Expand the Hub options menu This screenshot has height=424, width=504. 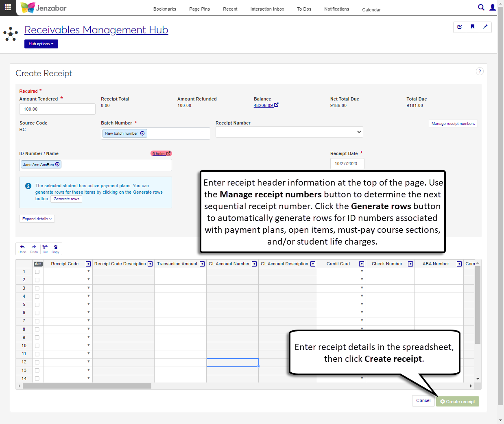tap(41, 44)
